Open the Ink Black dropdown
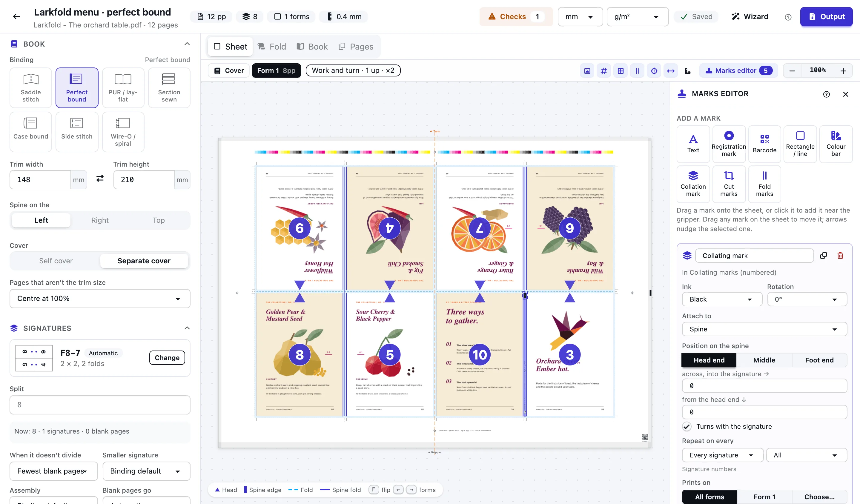This screenshot has width=860, height=504. 722,299
